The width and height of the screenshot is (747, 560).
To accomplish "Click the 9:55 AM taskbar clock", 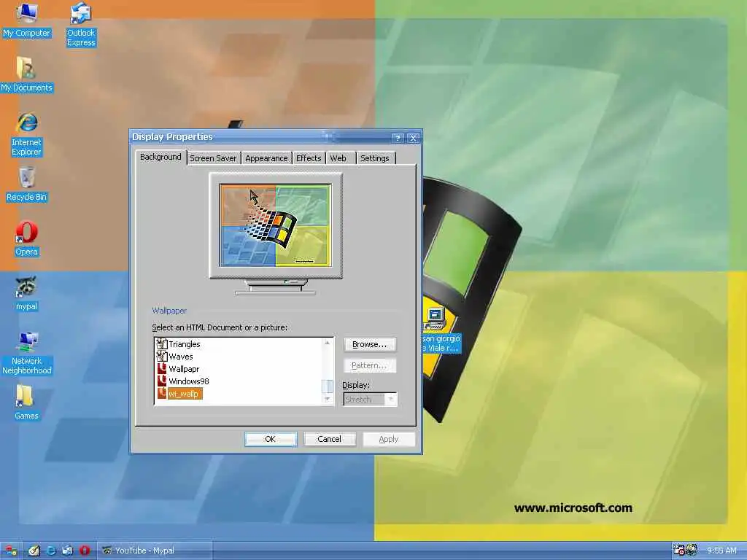I will pyautogui.click(x=721, y=551).
